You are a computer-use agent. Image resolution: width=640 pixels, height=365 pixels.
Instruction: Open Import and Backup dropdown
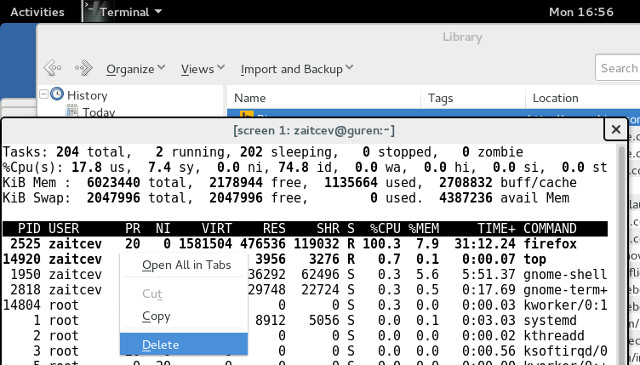click(297, 69)
